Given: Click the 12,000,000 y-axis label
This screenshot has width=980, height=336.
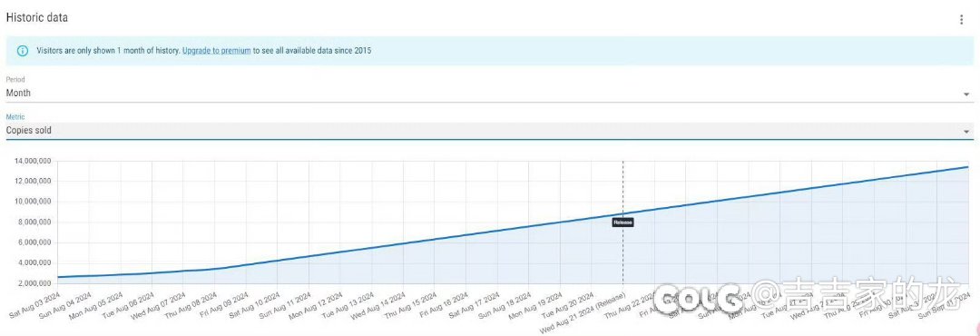Looking at the screenshot, I should tap(32, 182).
